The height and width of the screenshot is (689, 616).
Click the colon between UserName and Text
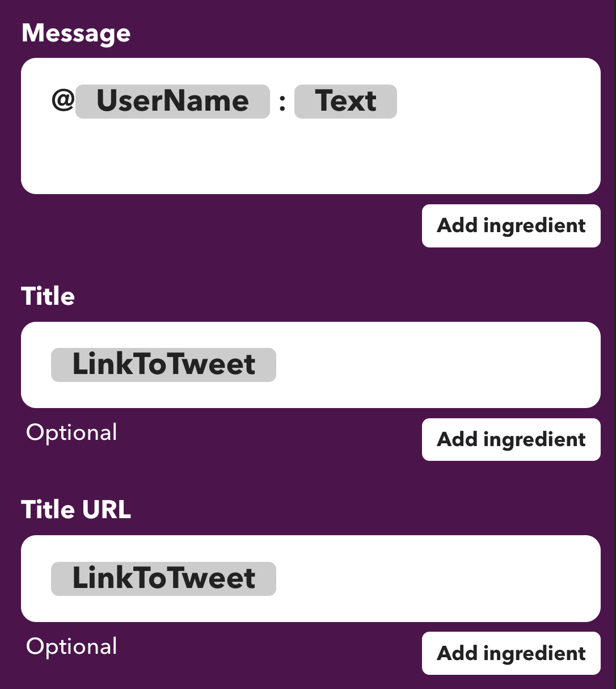coord(282,101)
